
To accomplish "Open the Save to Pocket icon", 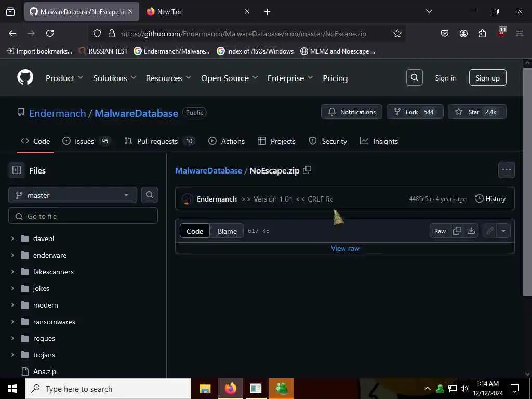I will (445, 33).
